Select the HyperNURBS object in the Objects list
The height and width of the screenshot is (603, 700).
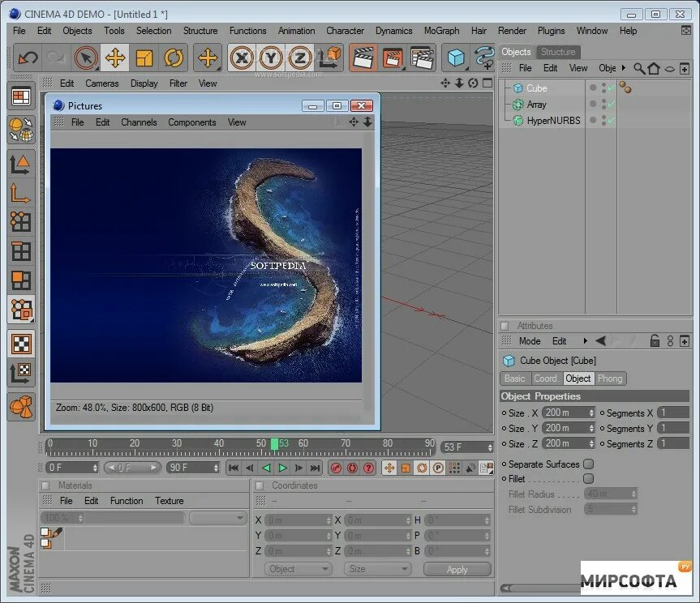pos(556,120)
